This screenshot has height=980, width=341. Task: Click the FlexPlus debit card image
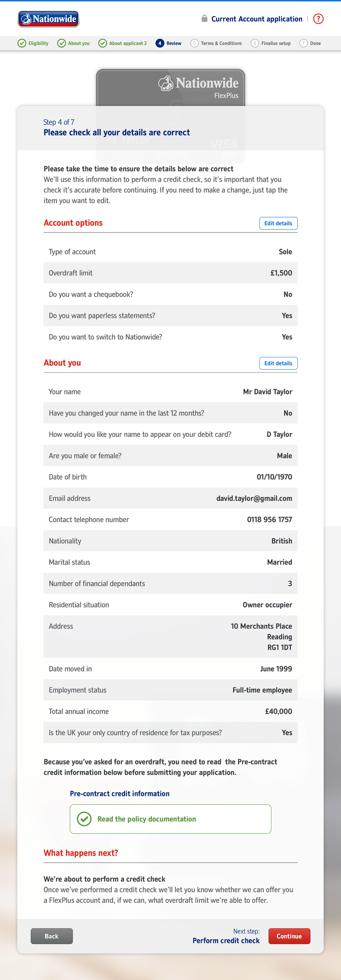click(x=170, y=87)
